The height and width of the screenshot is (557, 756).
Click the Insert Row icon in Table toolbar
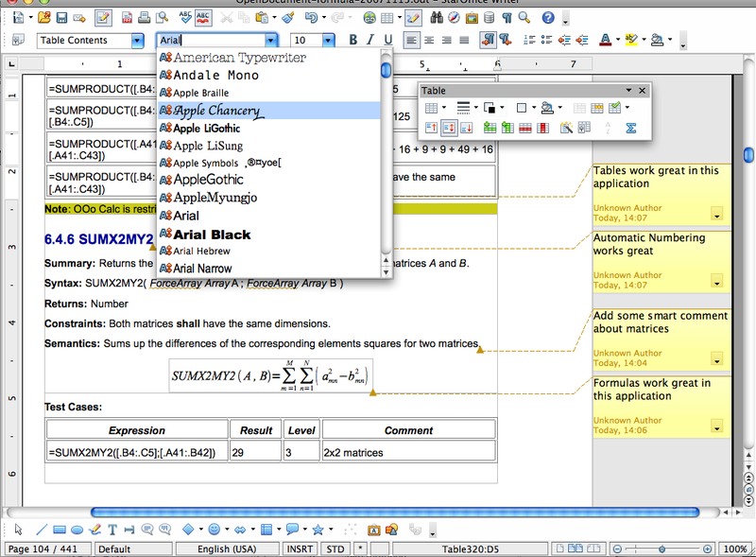coord(490,128)
